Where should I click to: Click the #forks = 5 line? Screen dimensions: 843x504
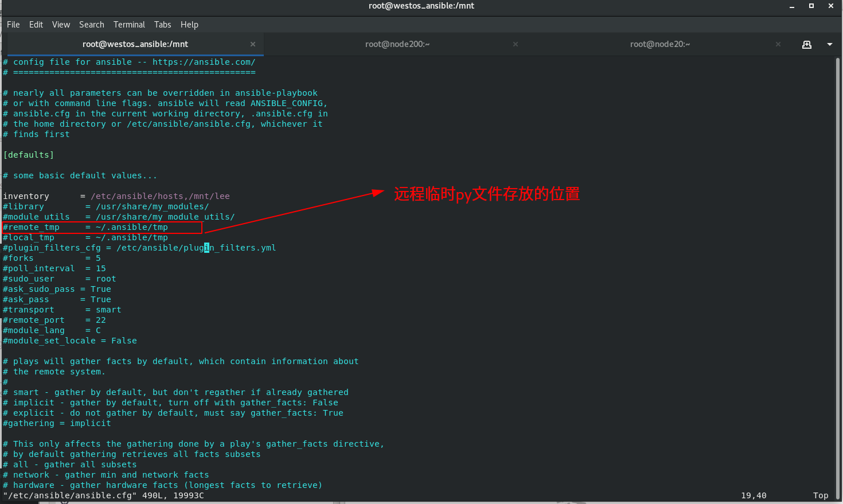pos(52,258)
